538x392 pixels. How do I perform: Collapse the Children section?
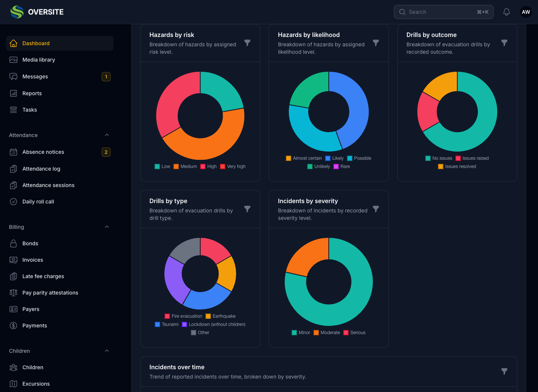[107, 351]
